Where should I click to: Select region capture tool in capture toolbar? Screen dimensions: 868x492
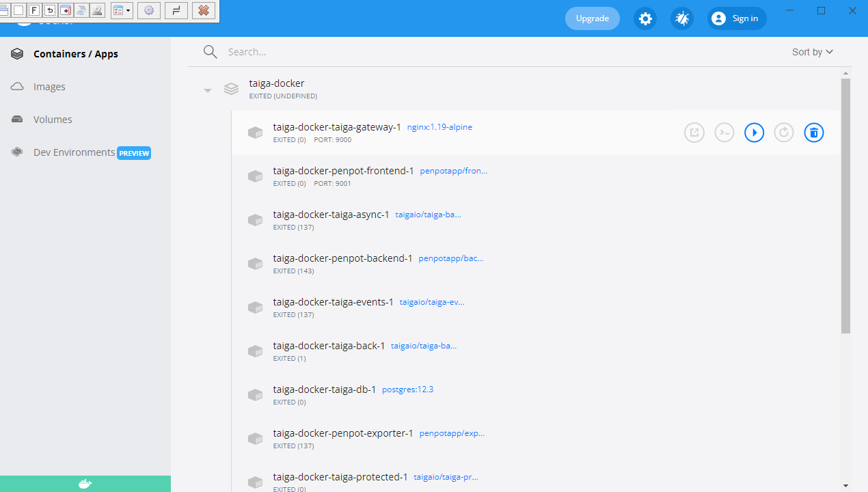(18, 10)
